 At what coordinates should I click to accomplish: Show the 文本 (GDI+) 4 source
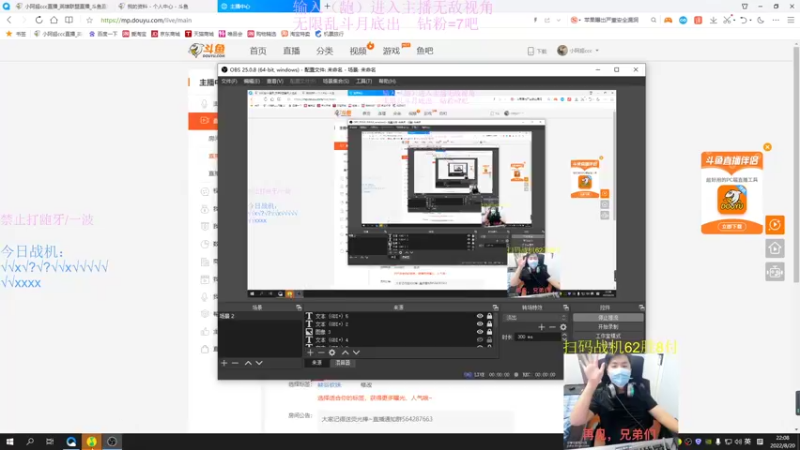tap(480, 340)
